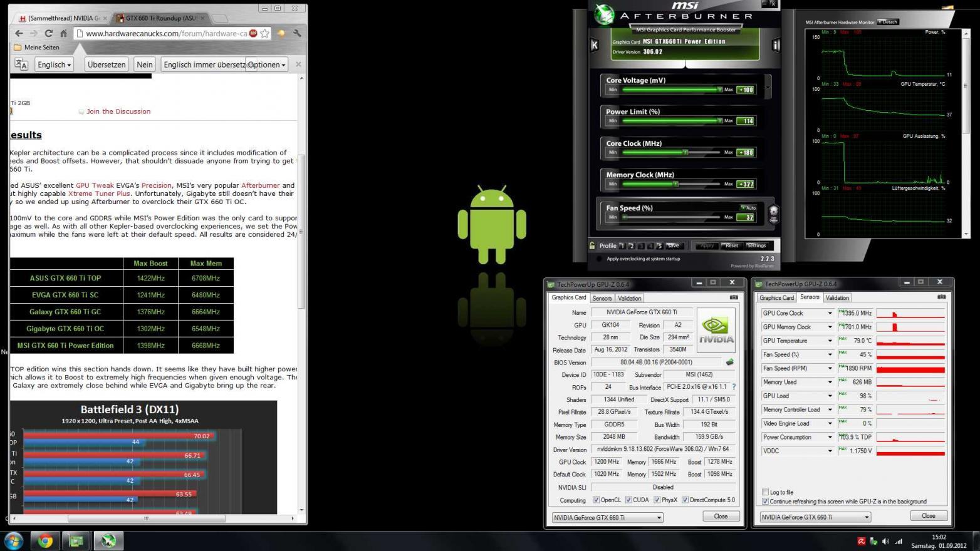Click the Afterburner Kombustor K icon
The height and width of the screenshot is (551, 980).
(x=595, y=44)
